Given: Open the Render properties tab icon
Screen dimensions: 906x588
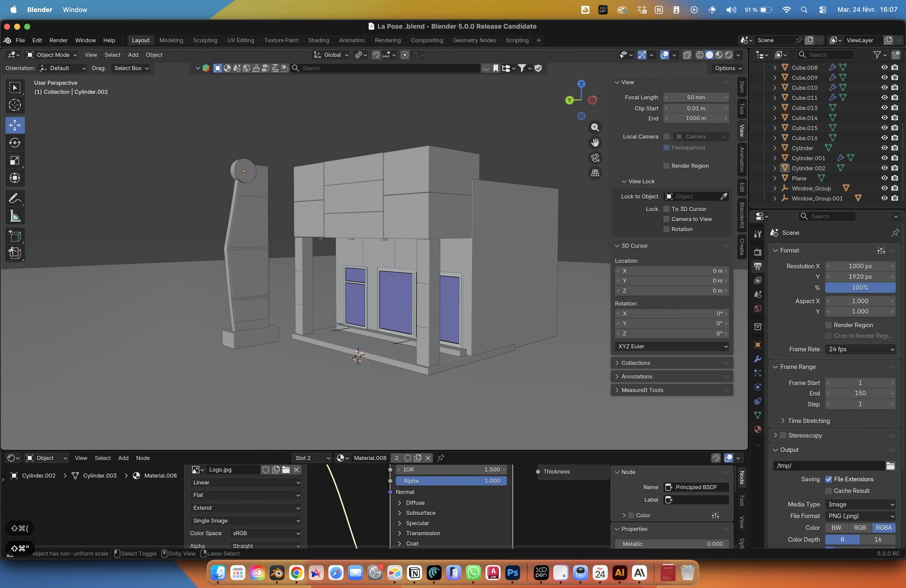Looking at the screenshot, I should click(x=758, y=252).
